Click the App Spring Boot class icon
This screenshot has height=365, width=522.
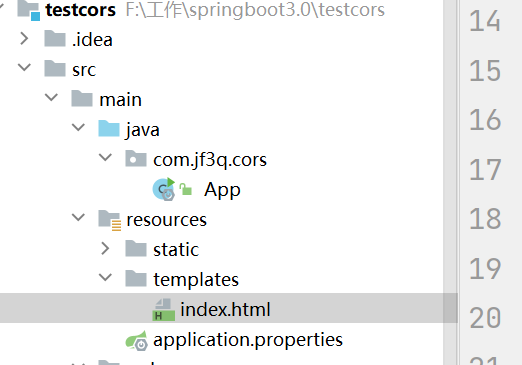pyautogui.click(x=164, y=189)
